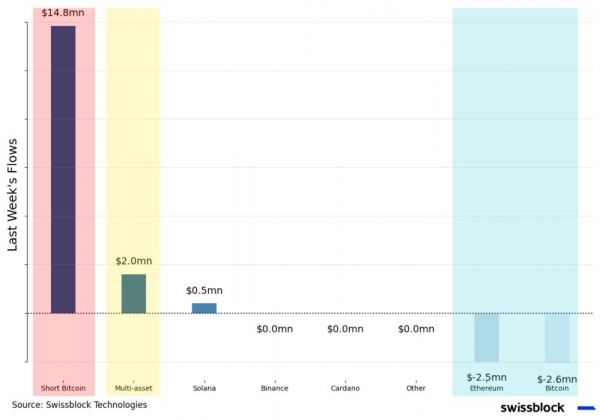Viewport: 600px width, 420px height.
Task: Click the $0.5mn value label
Action: click(x=204, y=291)
